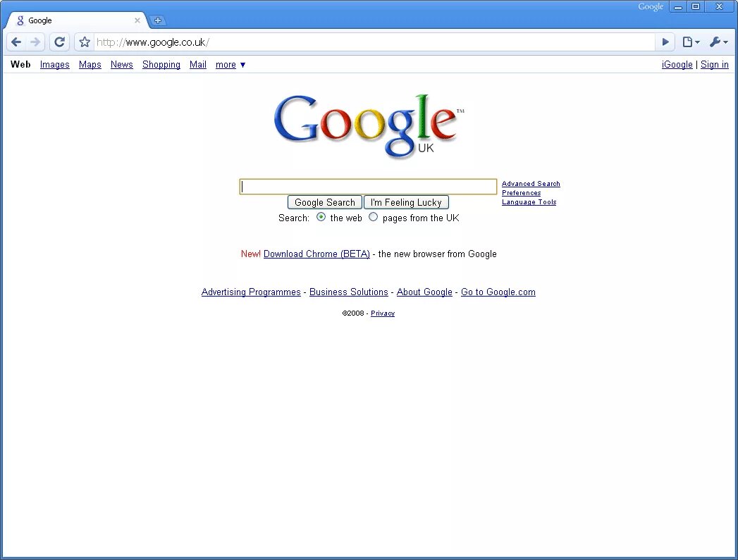Open the Privacy link
The width and height of the screenshot is (738, 560).
(383, 313)
